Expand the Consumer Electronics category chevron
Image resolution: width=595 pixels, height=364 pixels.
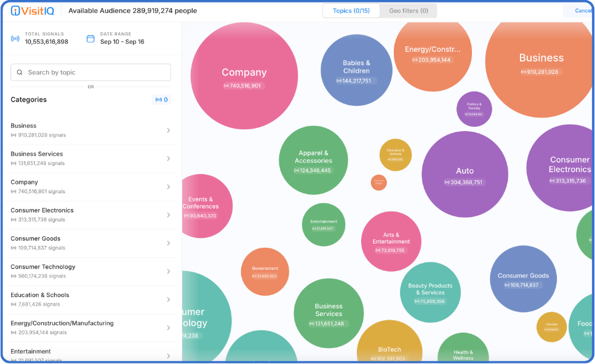pos(168,215)
